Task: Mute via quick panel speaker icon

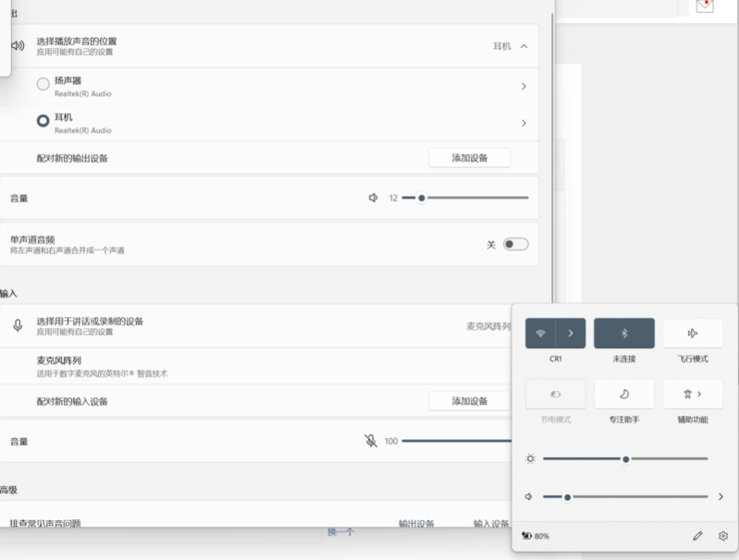Action: point(529,497)
